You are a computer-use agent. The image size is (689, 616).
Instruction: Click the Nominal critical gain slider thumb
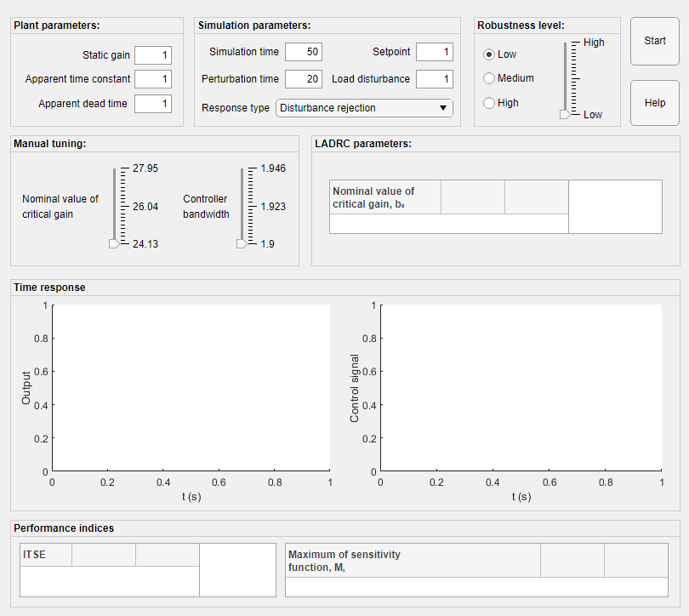pos(114,244)
